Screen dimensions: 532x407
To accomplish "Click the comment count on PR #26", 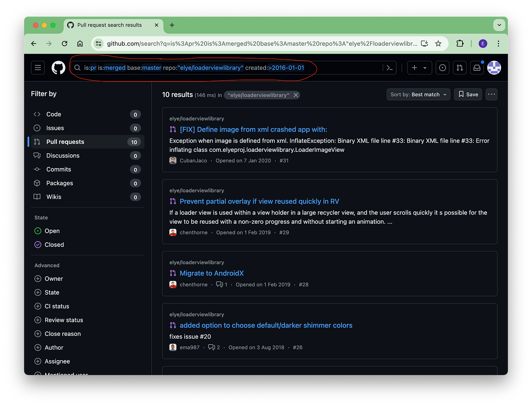I will 214,347.
